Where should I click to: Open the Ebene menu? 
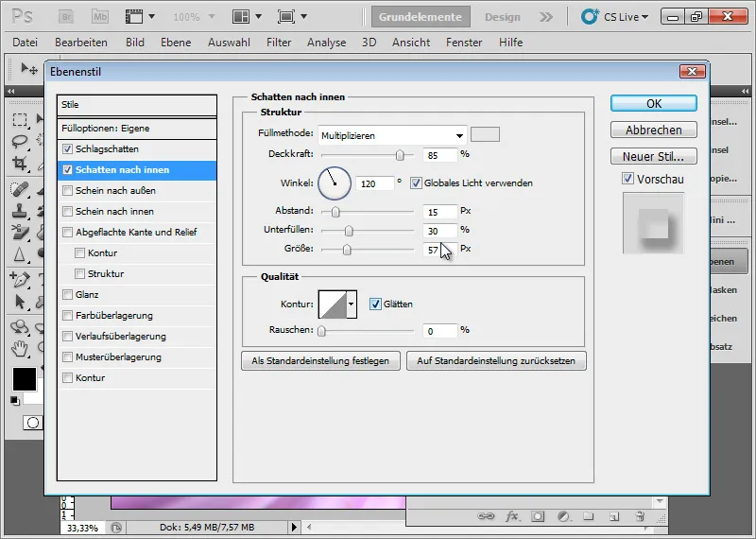pyautogui.click(x=176, y=43)
